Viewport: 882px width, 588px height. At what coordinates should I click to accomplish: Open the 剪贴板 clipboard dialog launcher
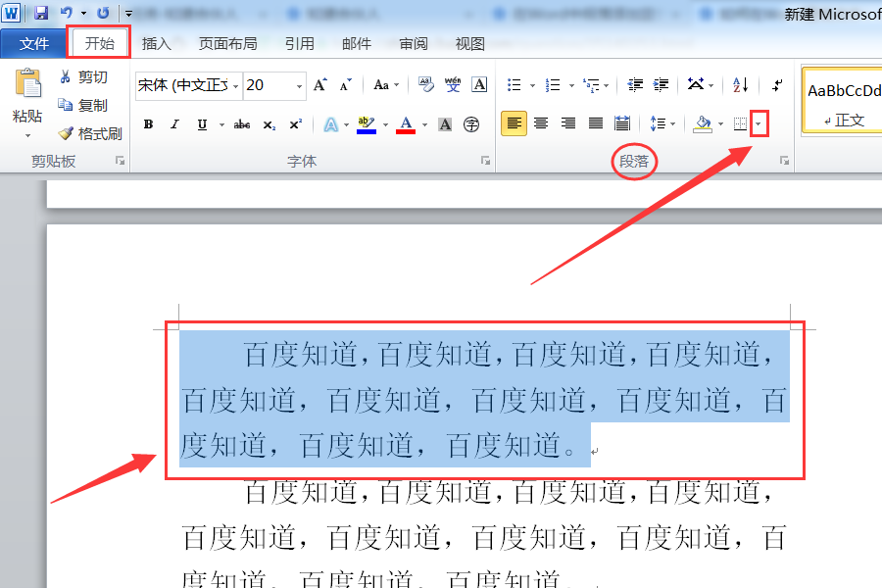(x=120, y=161)
